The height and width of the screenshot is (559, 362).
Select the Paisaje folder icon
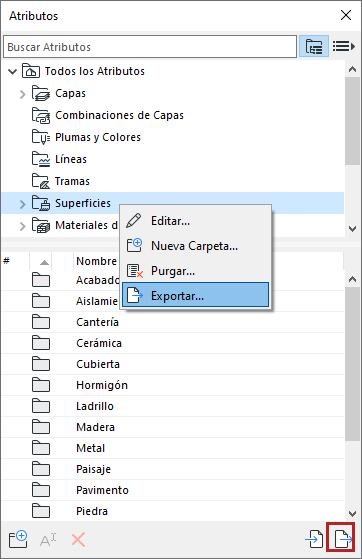(x=41, y=469)
